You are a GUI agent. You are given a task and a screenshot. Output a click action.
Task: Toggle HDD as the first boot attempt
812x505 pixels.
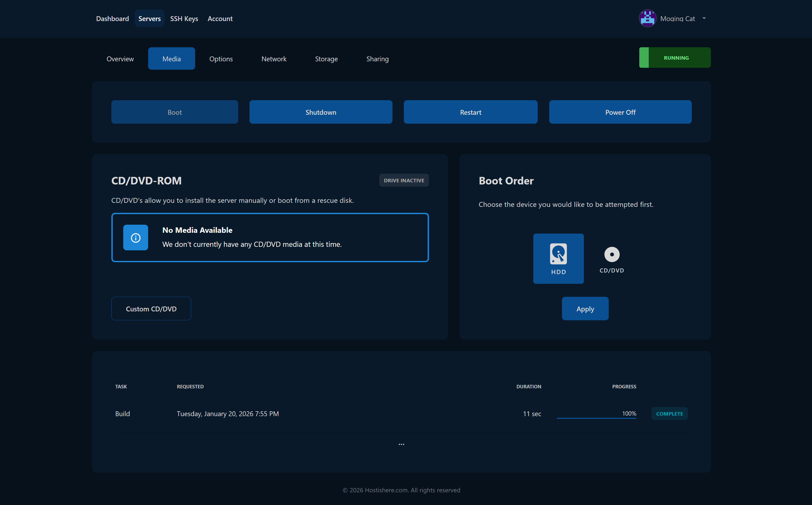click(558, 258)
